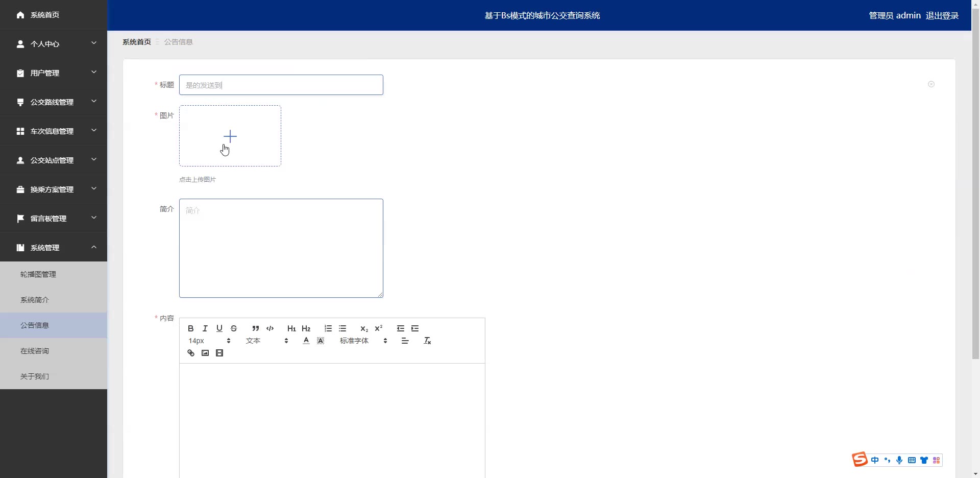This screenshot has height=478, width=980.
Task: Toggle Sogou Chinese/English mode 中 icon
Action: click(x=875, y=460)
